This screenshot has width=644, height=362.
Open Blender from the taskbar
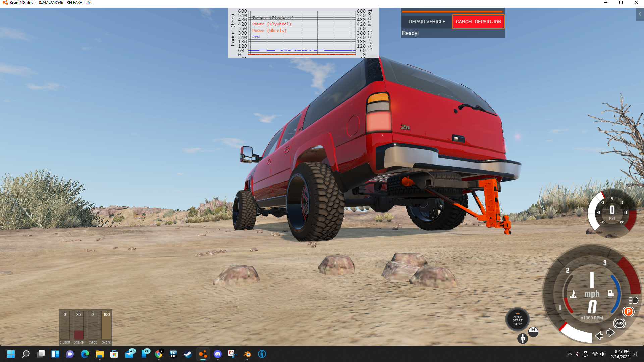pyautogui.click(x=247, y=354)
